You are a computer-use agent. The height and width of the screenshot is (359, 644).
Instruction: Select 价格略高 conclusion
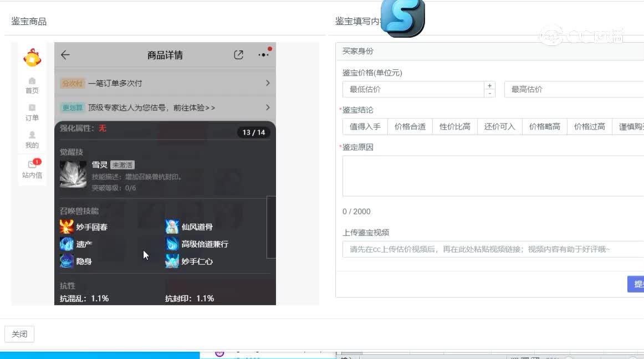click(545, 126)
